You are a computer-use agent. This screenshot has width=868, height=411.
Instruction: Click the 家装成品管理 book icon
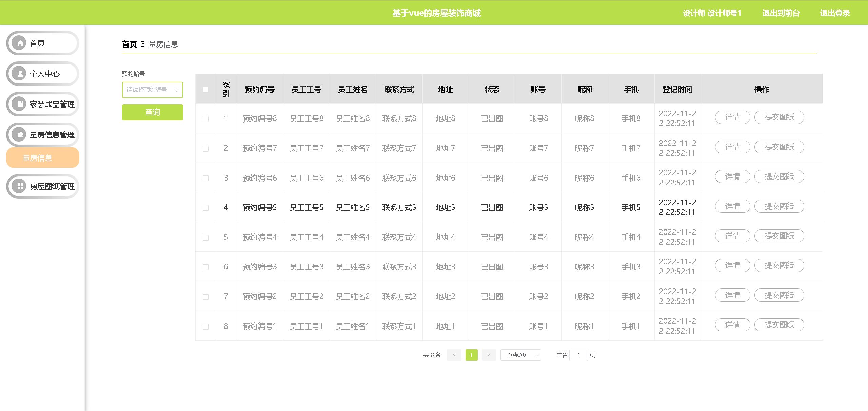pyautogui.click(x=20, y=104)
